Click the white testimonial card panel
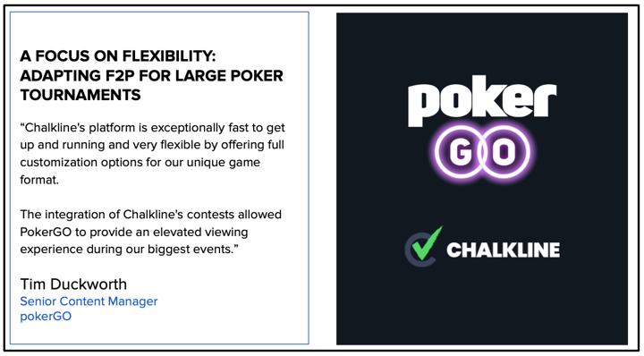 pos(159,178)
